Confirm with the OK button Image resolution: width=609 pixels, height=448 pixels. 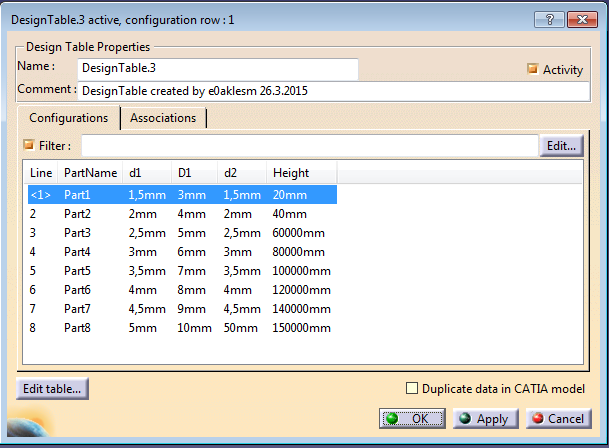412,418
